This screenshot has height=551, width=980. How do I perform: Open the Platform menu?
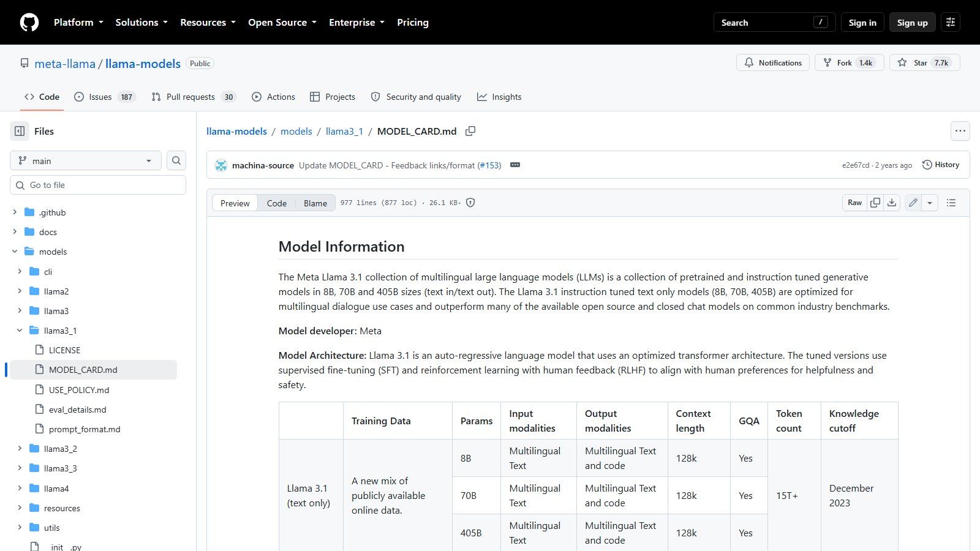[x=78, y=23]
